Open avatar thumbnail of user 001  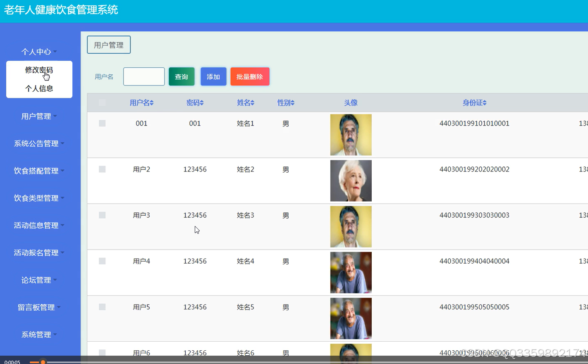(x=351, y=135)
